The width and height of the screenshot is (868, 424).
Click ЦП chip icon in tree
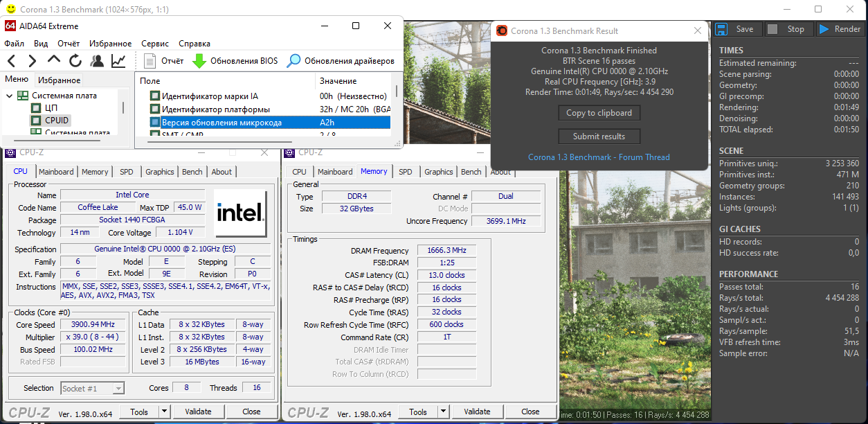pyautogui.click(x=36, y=108)
